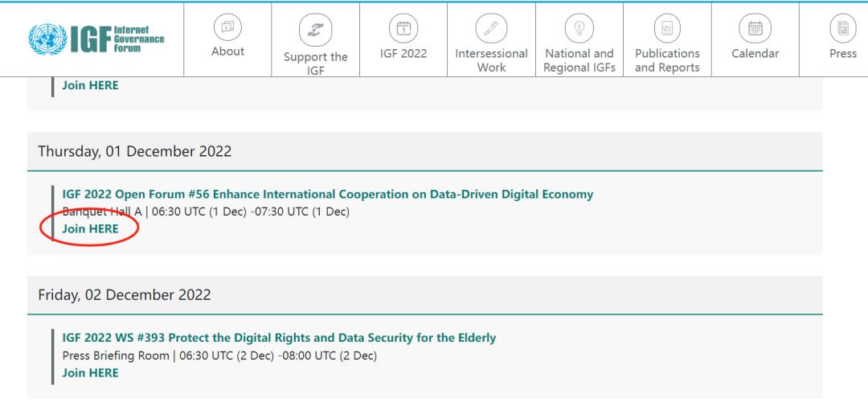868x411 pixels.
Task: Select the Intersessional Work pencil icon
Action: tap(491, 28)
